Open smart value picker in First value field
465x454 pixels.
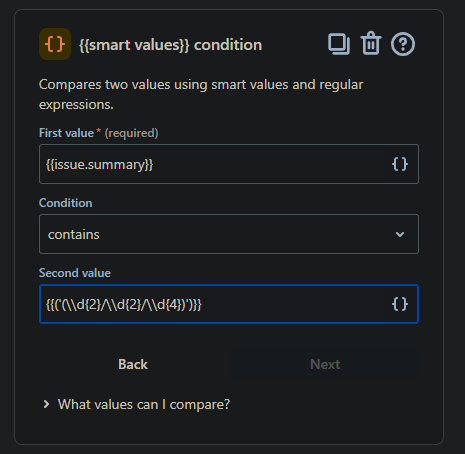tap(400, 164)
